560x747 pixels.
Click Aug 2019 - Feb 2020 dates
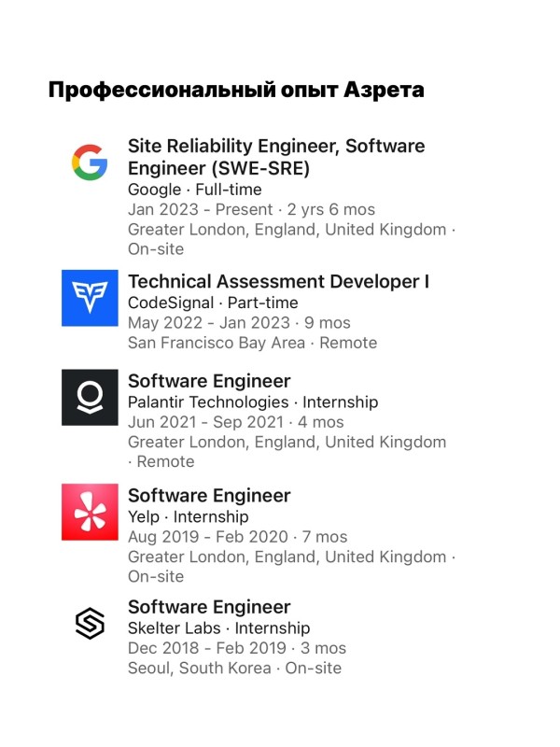207,537
